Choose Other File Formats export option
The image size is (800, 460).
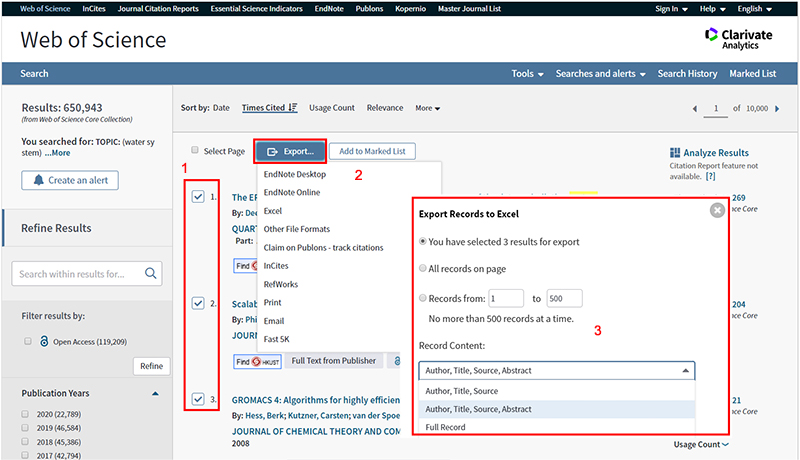[296, 229]
